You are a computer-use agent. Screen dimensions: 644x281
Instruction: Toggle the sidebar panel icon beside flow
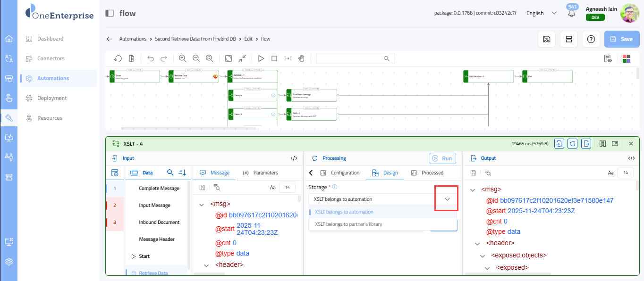[x=110, y=13]
